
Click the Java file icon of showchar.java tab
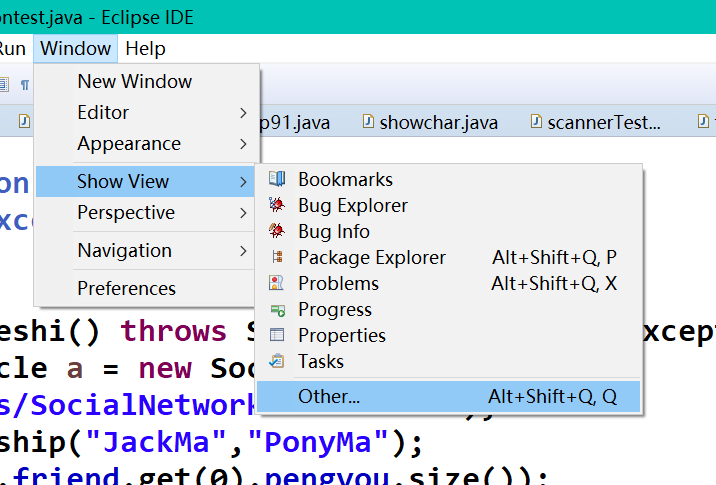click(x=368, y=121)
